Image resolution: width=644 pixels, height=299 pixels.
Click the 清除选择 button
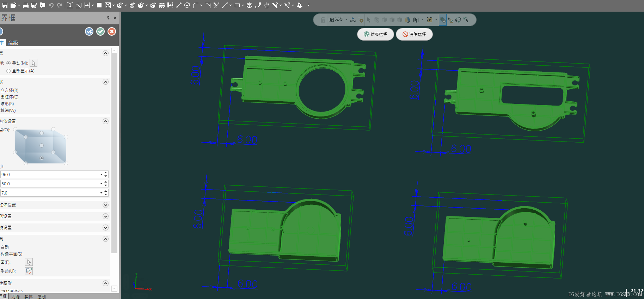coord(414,35)
